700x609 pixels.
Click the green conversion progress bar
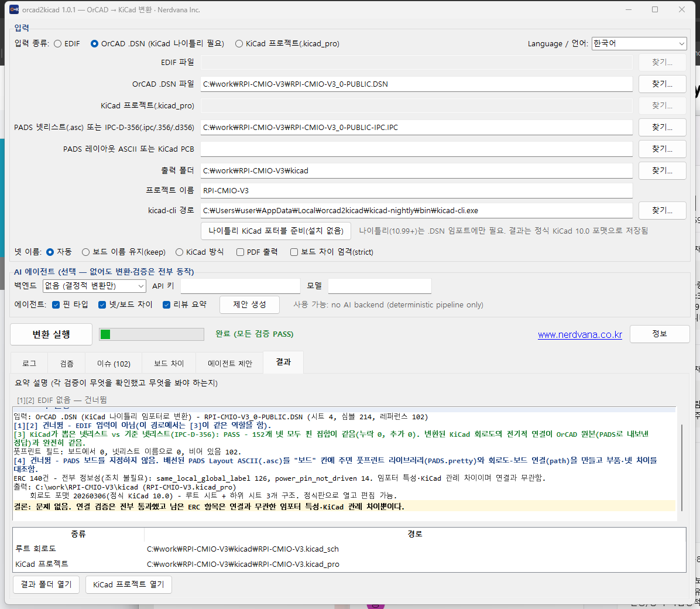[x=152, y=334]
